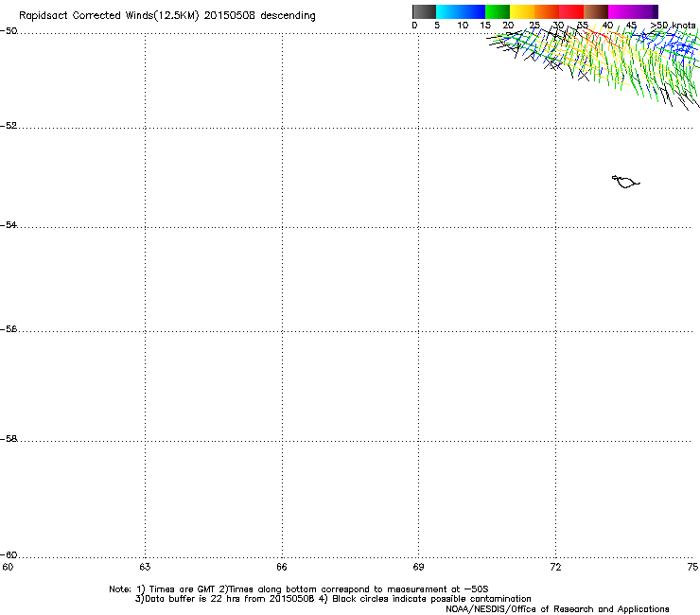Click the '45' legend scale label
This screenshot has height=615, width=700.
point(631,26)
